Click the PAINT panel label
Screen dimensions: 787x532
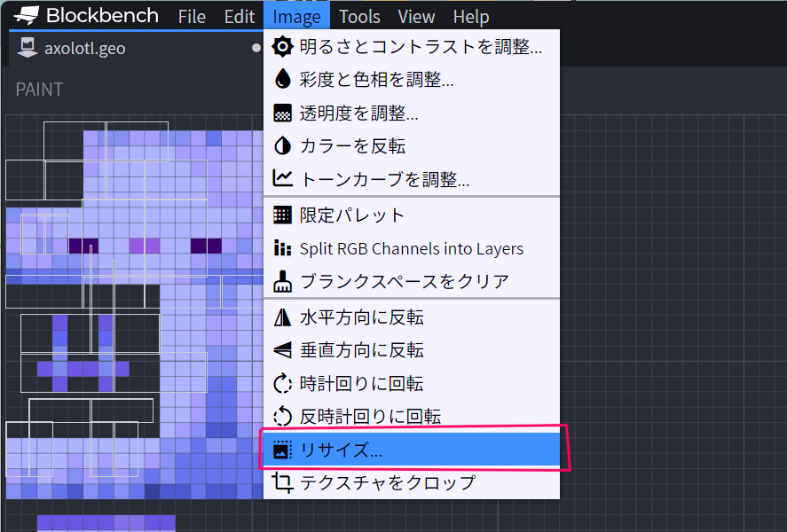(39, 90)
